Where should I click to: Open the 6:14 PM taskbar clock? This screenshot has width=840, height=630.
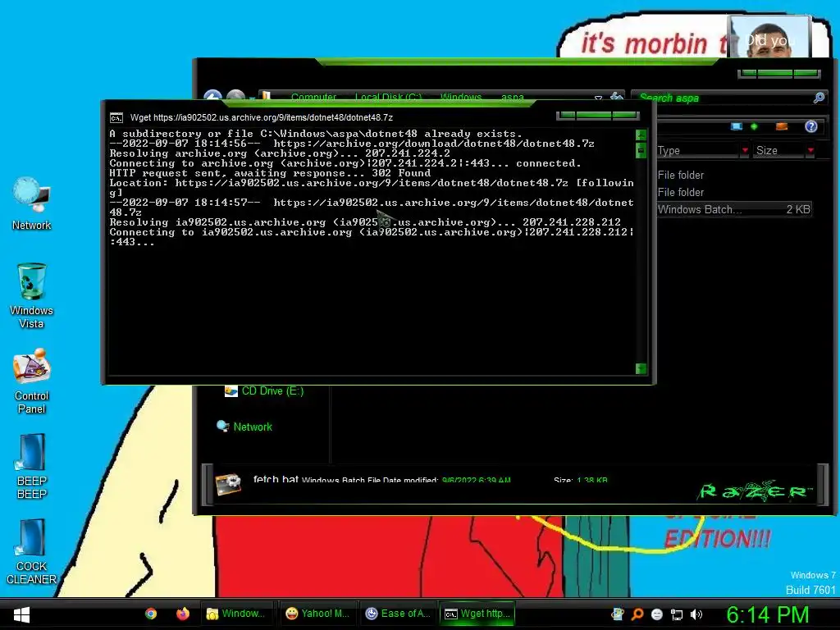768,614
